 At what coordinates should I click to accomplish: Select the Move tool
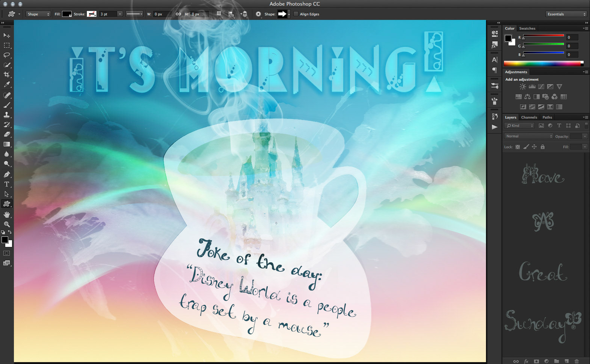click(x=7, y=35)
